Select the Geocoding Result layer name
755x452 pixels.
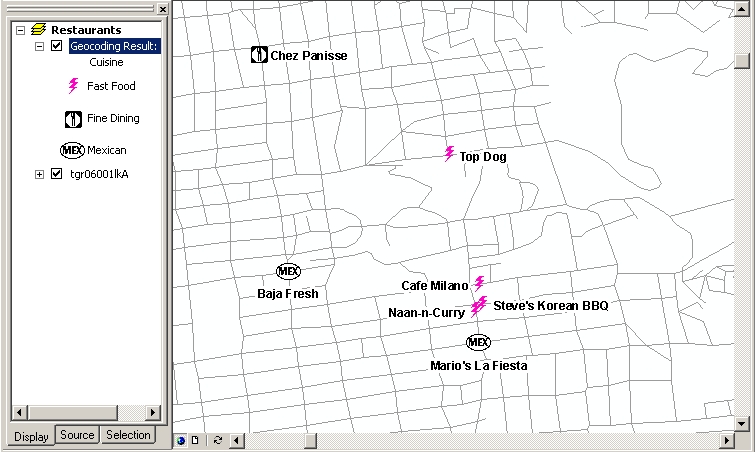114,46
